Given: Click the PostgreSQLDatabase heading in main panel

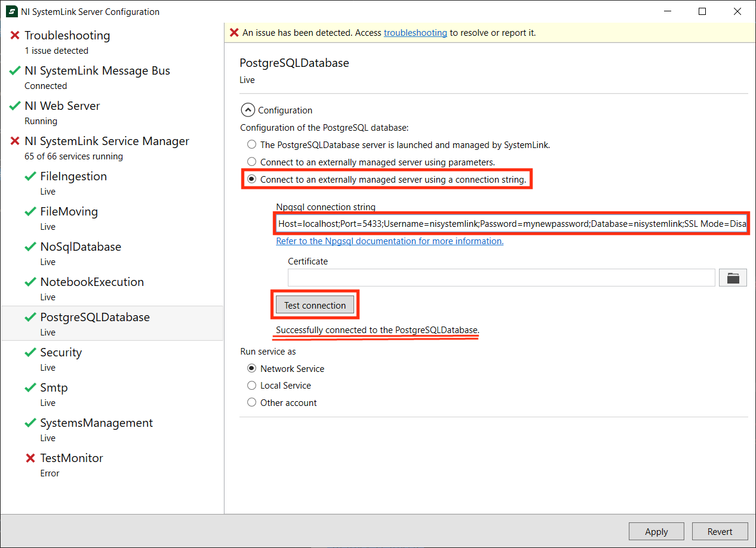Looking at the screenshot, I should [294, 63].
